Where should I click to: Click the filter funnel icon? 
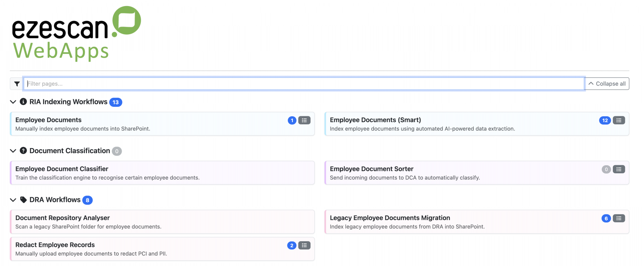[17, 84]
